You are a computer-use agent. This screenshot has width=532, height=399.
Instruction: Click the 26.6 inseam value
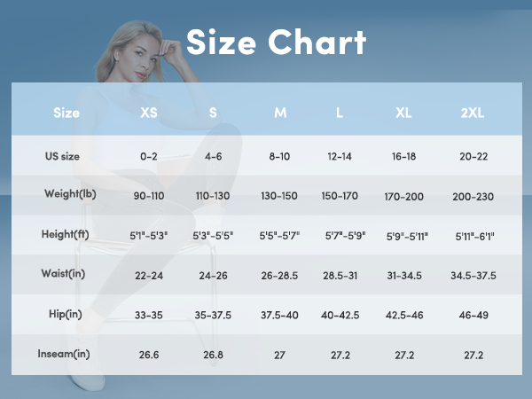pyautogui.click(x=149, y=355)
